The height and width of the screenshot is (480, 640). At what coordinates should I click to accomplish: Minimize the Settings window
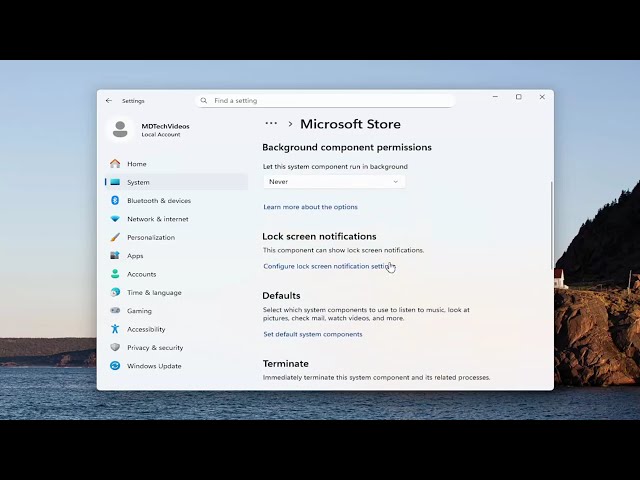pos(495,97)
